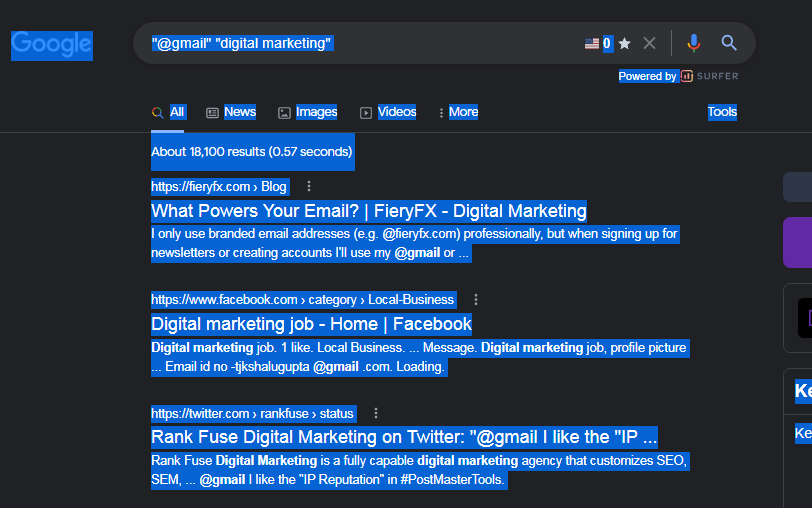
Task: Click inside the search query field
Action: [400, 43]
